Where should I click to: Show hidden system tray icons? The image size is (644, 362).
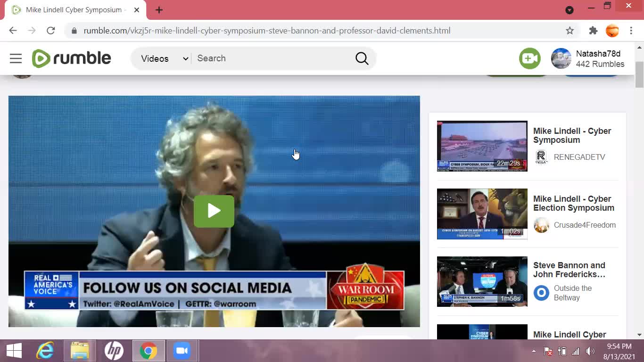tap(534, 351)
